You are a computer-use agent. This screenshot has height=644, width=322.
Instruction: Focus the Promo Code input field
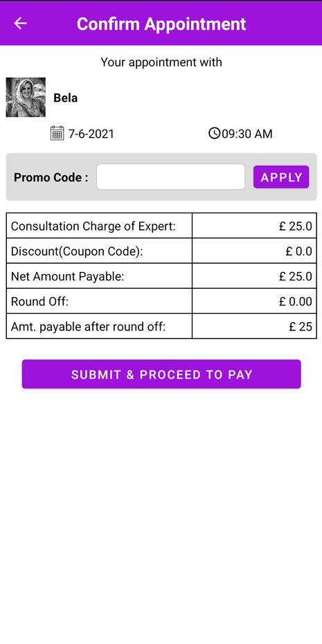[171, 177]
